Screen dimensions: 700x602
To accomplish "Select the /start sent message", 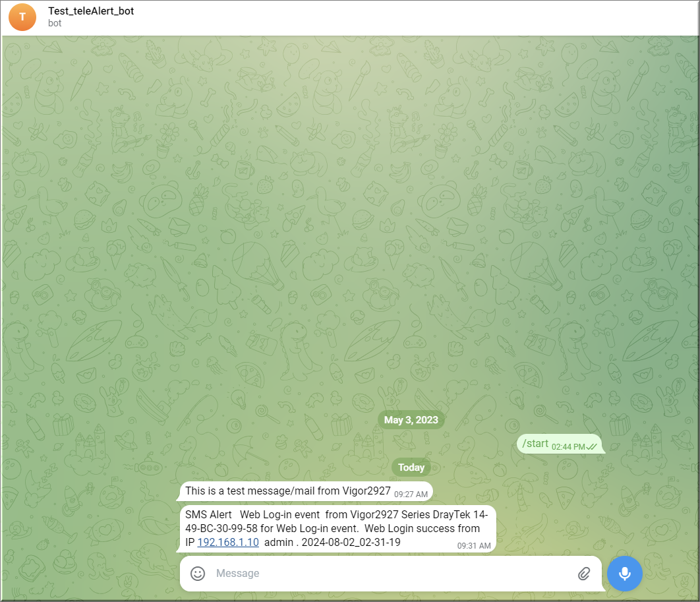I will pos(560,444).
